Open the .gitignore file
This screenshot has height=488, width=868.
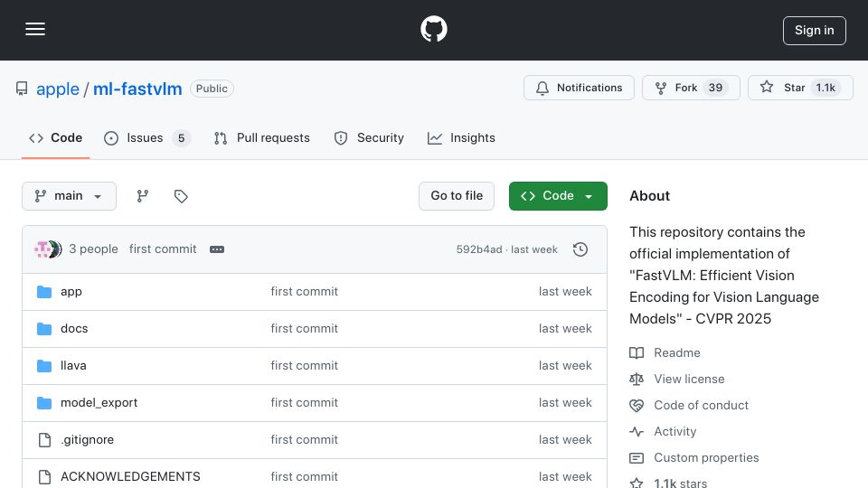88,440
